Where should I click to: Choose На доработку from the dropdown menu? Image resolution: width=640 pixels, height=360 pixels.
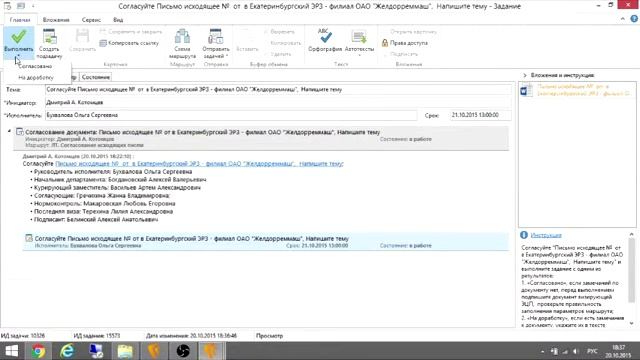(36, 78)
